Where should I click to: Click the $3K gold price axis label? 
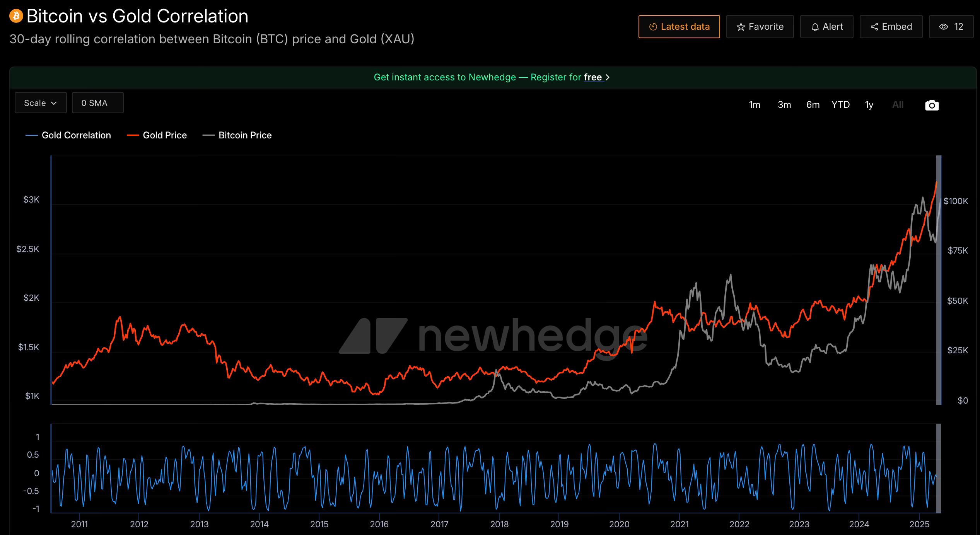click(x=31, y=200)
